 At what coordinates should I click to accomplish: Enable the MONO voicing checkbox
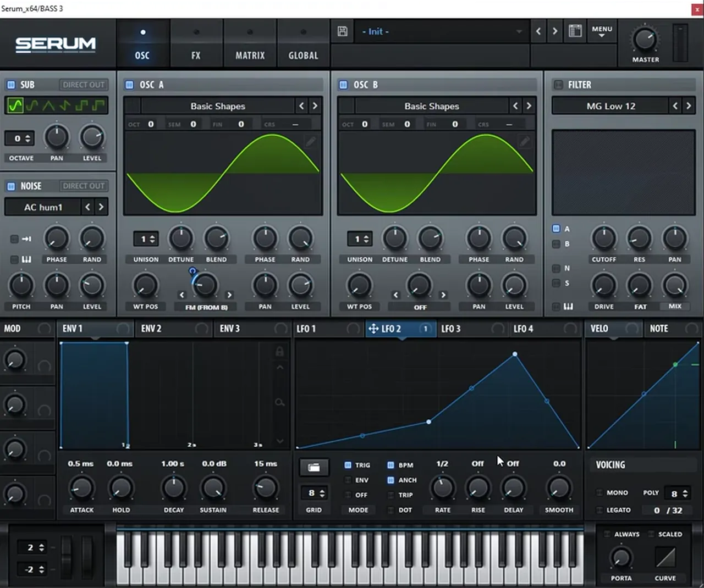[x=600, y=492]
